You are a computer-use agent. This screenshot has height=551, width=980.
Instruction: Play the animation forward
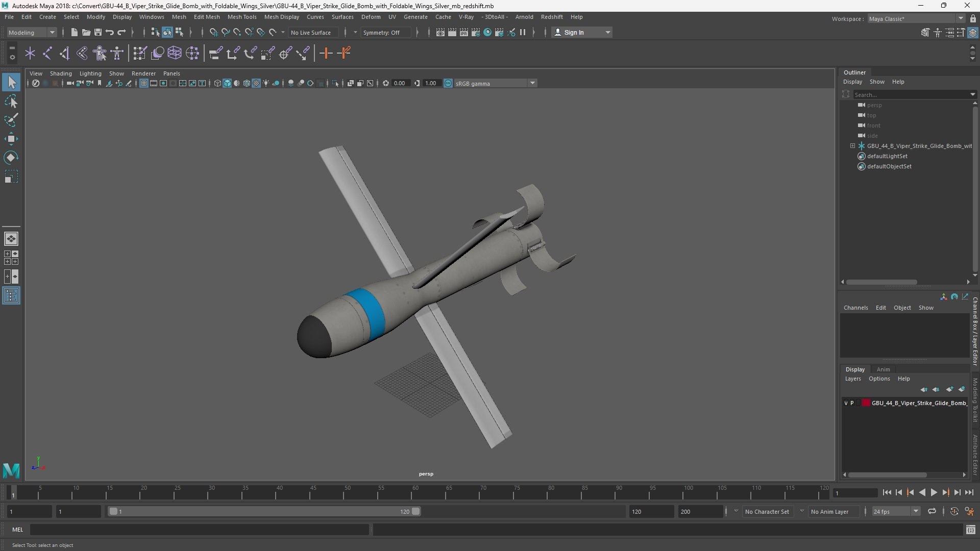coord(934,492)
